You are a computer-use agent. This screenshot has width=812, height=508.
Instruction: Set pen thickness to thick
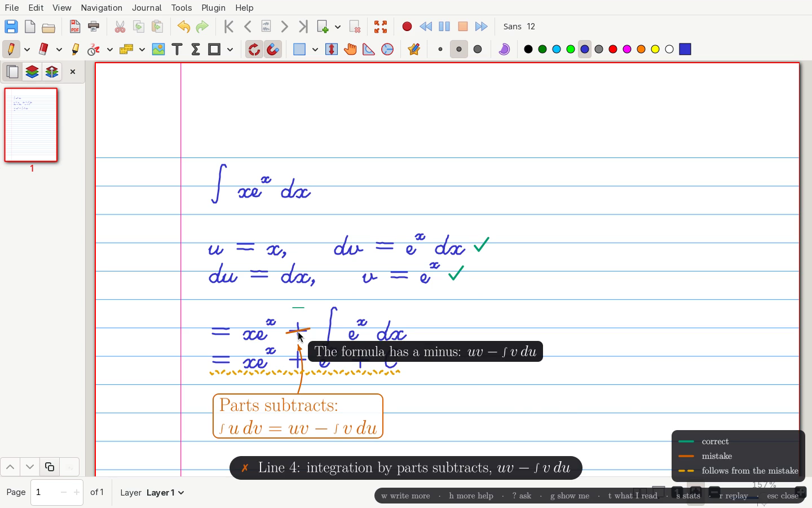478,50
